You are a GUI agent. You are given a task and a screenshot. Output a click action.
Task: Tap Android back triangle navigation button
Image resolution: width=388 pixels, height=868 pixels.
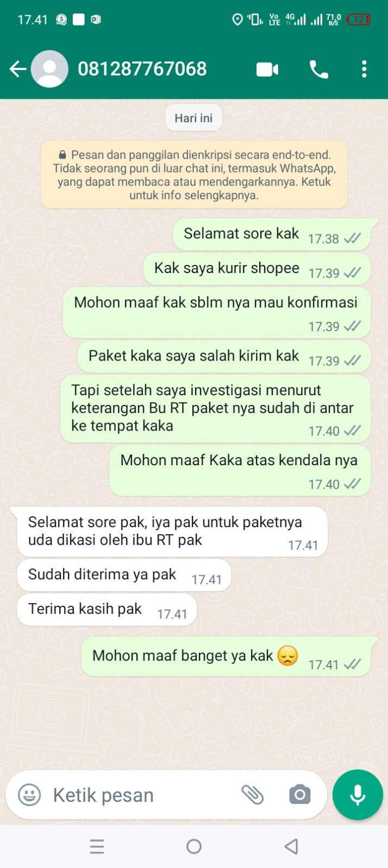point(291,846)
